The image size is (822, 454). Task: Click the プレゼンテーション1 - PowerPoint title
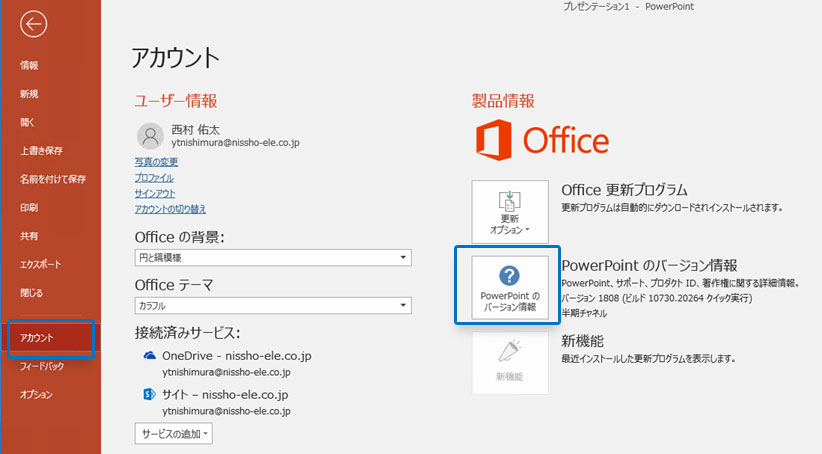(628, 6)
